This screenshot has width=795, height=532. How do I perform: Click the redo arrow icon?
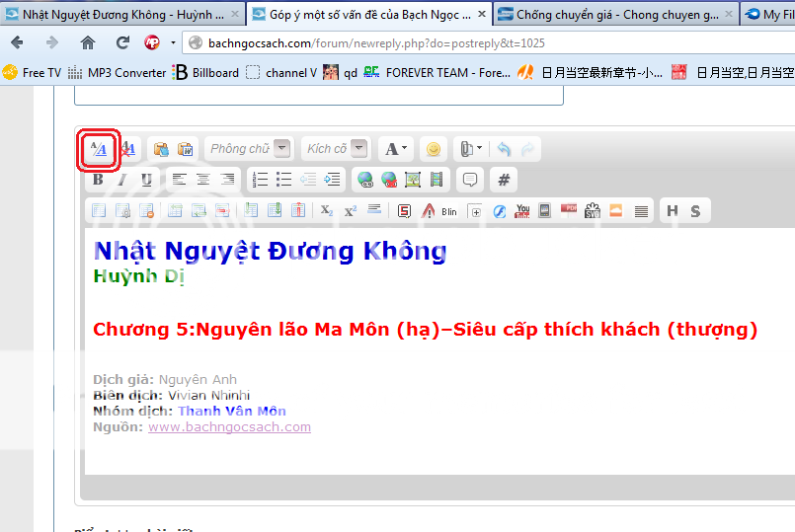pyautogui.click(x=527, y=149)
